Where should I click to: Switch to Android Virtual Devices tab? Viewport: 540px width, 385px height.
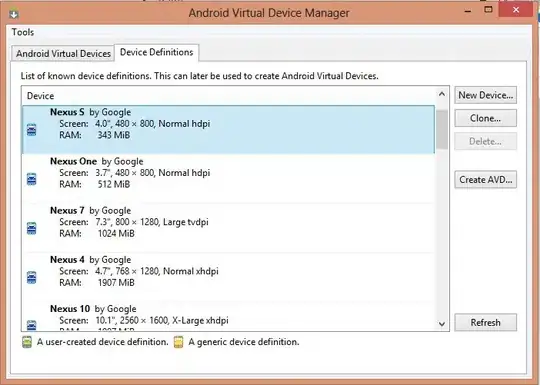(x=63, y=54)
